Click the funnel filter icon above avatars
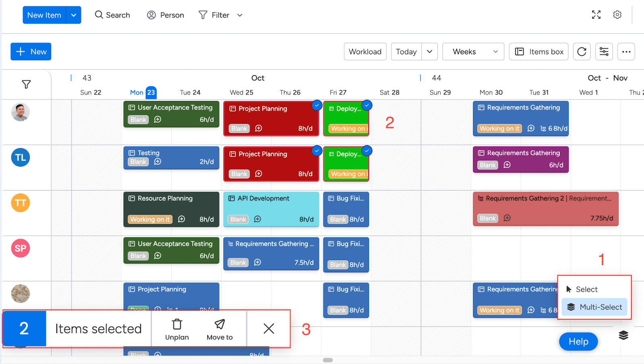 [x=26, y=84]
